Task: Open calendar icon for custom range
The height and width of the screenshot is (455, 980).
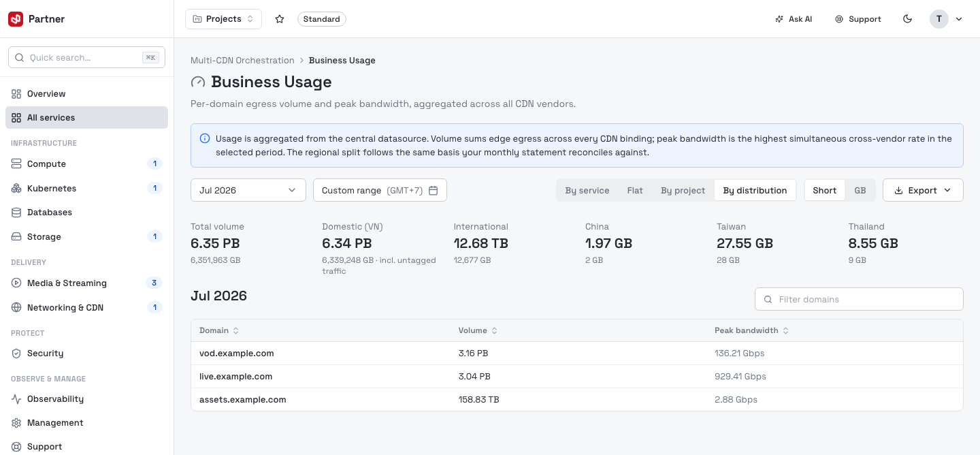Action: (x=433, y=190)
